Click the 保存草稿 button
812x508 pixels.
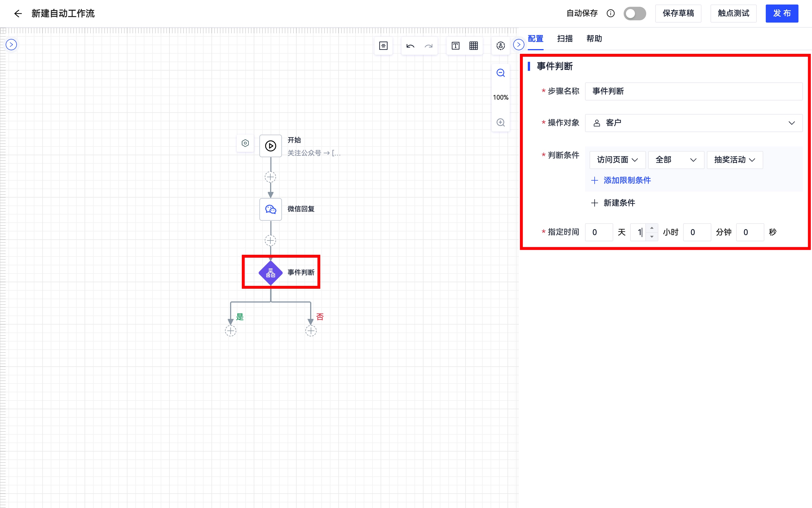(678, 14)
